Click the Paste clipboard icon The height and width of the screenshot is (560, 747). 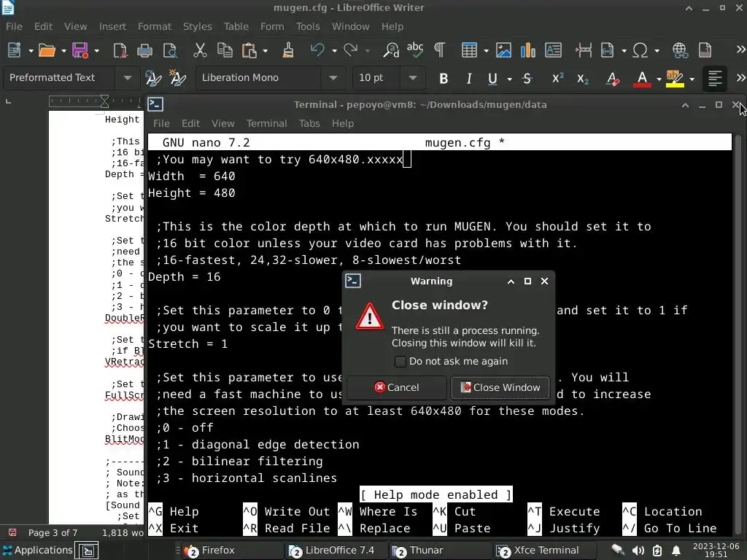click(x=249, y=50)
